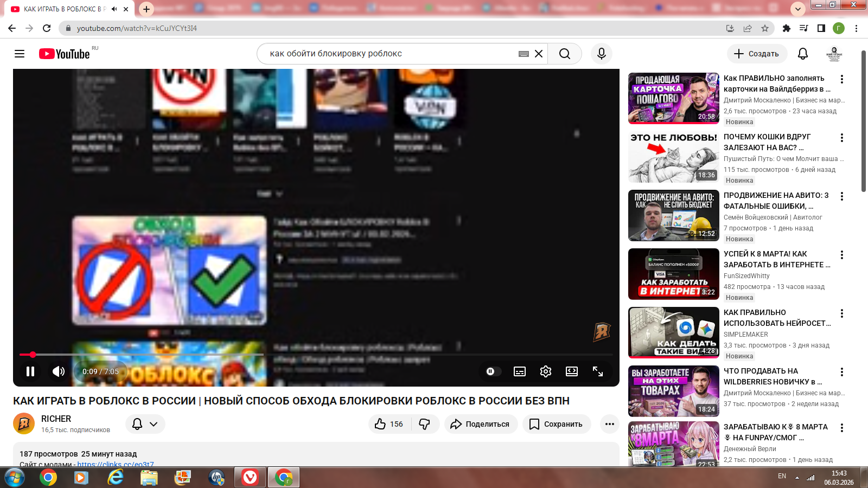Open the browser extensions puzzle icon
Screen dimensions: 868x488
tap(787, 28)
